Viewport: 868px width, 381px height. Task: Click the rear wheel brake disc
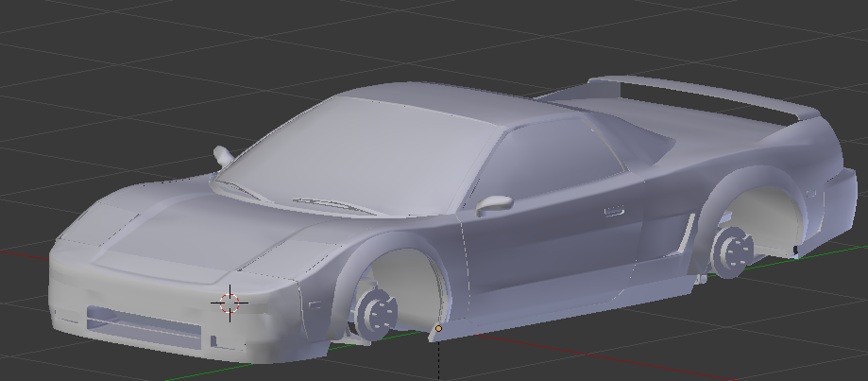coord(732,251)
